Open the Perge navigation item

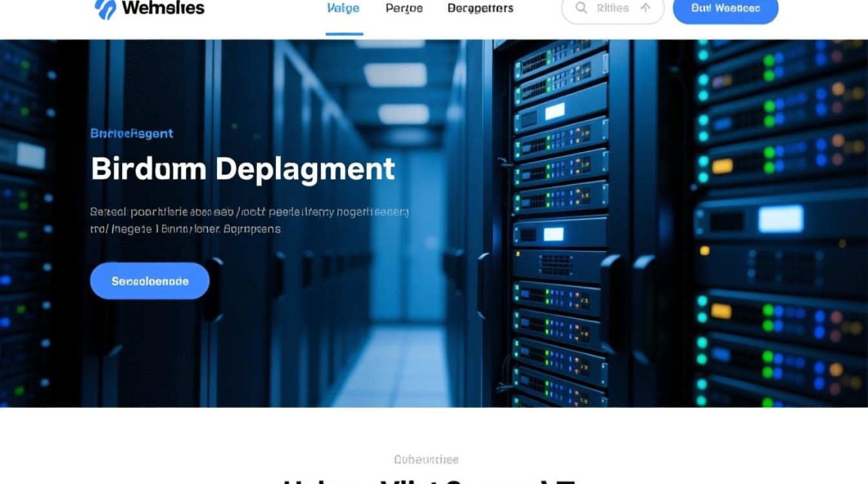(404, 8)
